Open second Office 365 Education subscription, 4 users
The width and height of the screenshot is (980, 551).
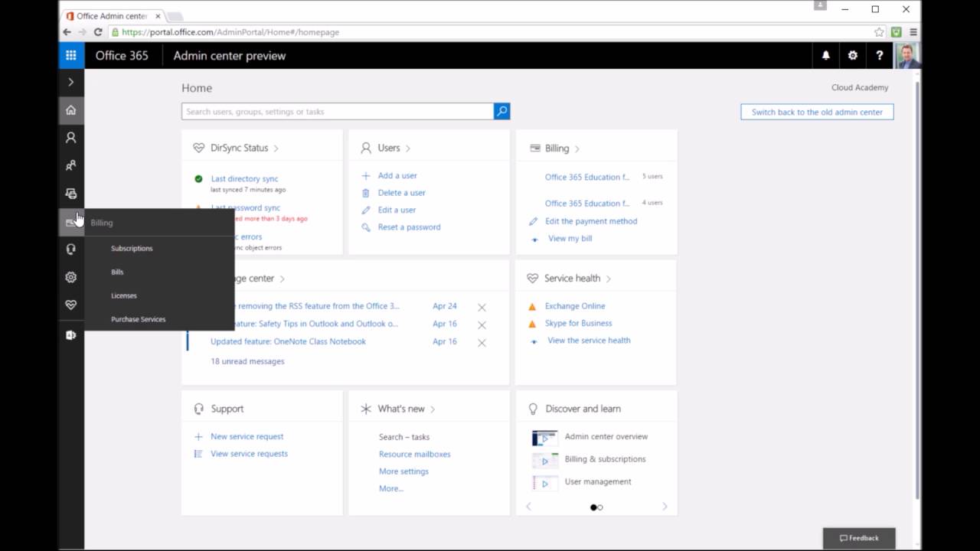pyautogui.click(x=587, y=204)
